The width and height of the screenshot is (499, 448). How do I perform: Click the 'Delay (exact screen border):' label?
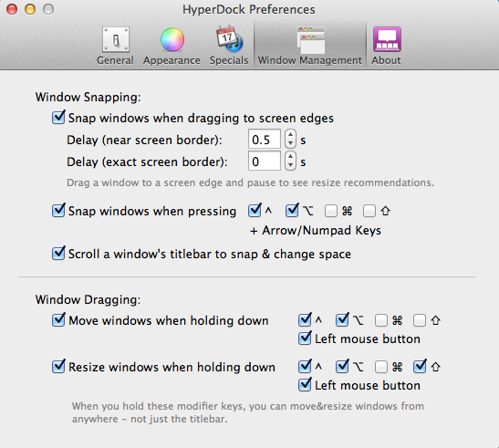pyautogui.click(x=147, y=161)
